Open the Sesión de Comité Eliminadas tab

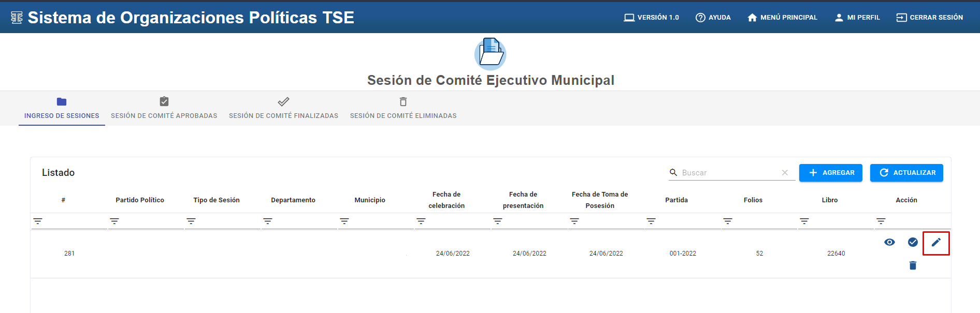coord(403,108)
